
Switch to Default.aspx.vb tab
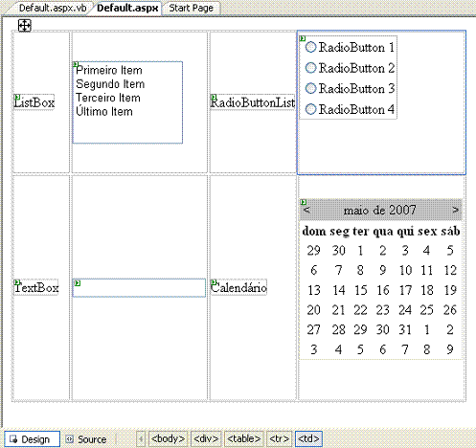(x=53, y=8)
